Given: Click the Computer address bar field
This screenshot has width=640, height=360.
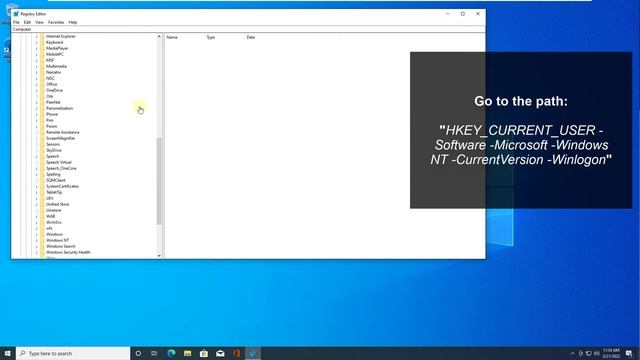Looking at the screenshot, I should point(248,29).
